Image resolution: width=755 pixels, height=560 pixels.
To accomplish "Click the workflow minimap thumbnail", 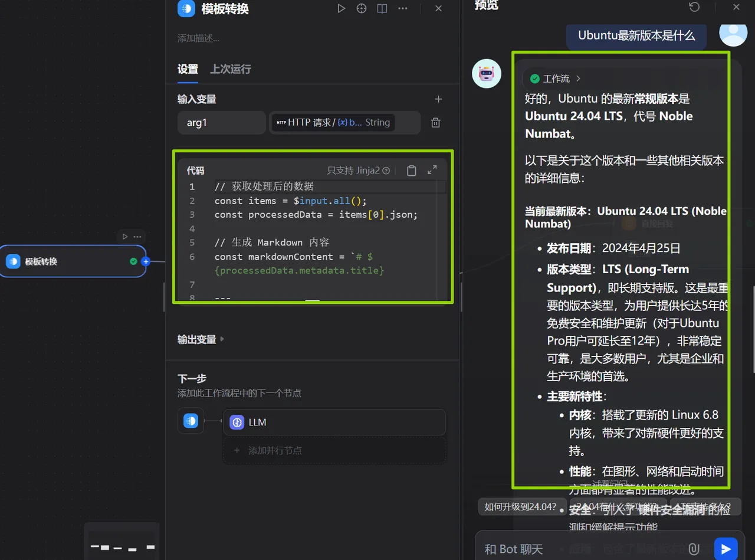I will pyautogui.click(x=122, y=541).
